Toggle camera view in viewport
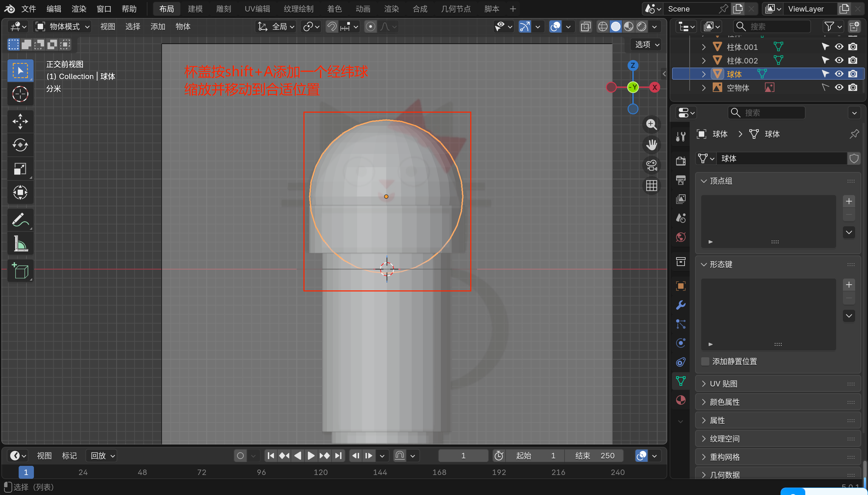The width and height of the screenshot is (868, 495). (x=651, y=166)
